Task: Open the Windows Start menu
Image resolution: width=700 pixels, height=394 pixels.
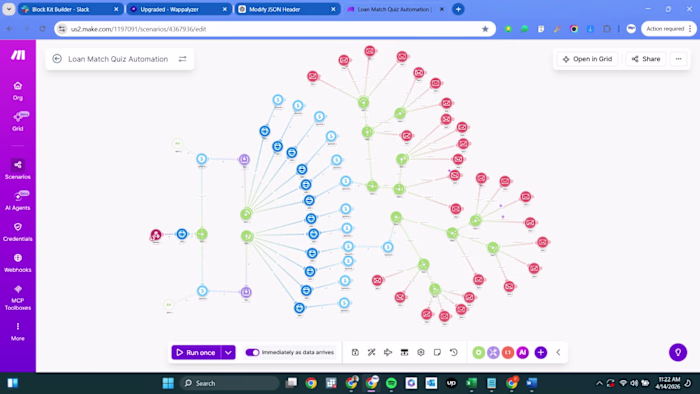Action: tap(168, 383)
